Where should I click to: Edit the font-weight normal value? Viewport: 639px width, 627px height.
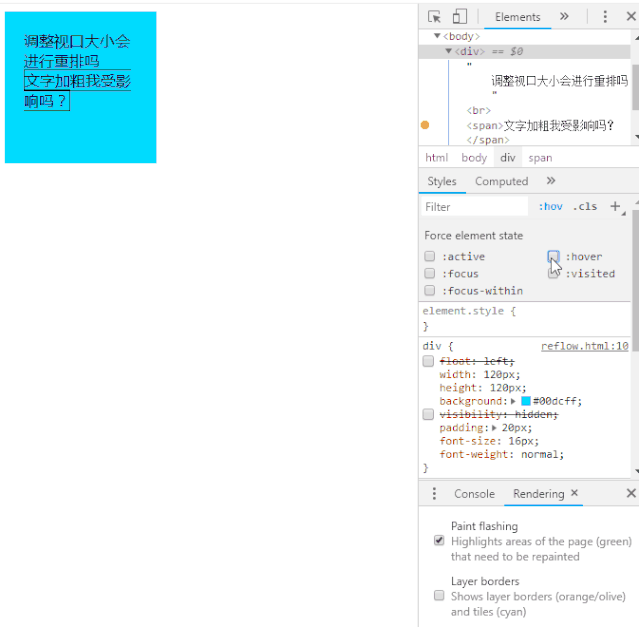click(x=539, y=455)
